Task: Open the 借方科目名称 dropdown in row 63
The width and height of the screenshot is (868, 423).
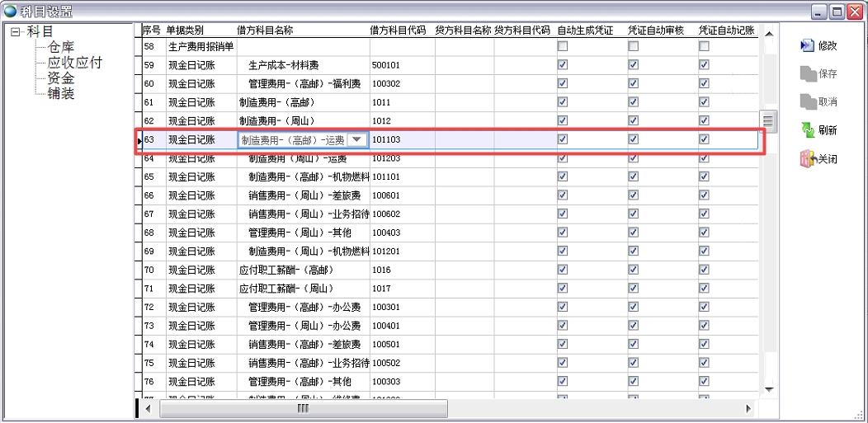Action: [356, 140]
